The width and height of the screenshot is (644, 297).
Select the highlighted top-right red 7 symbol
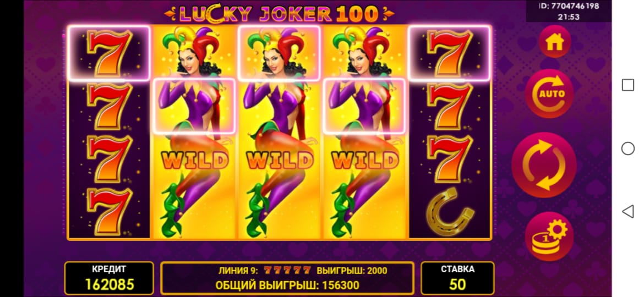[x=450, y=52]
